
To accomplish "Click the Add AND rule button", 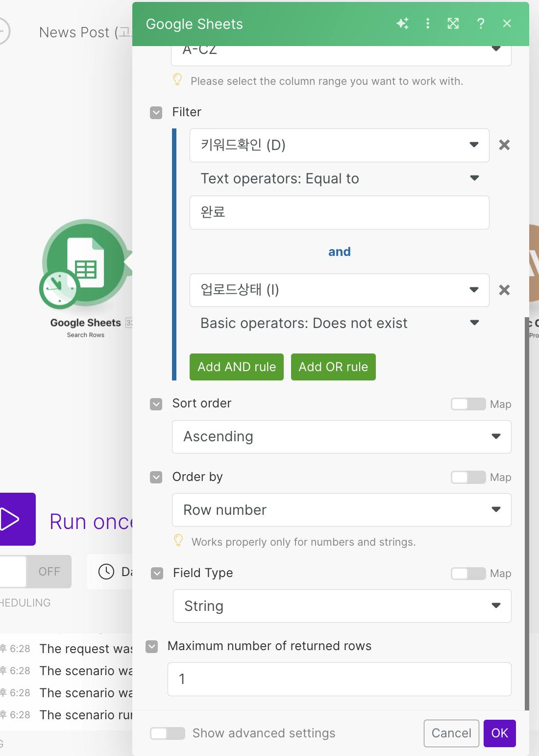I will pyautogui.click(x=237, y=367).
